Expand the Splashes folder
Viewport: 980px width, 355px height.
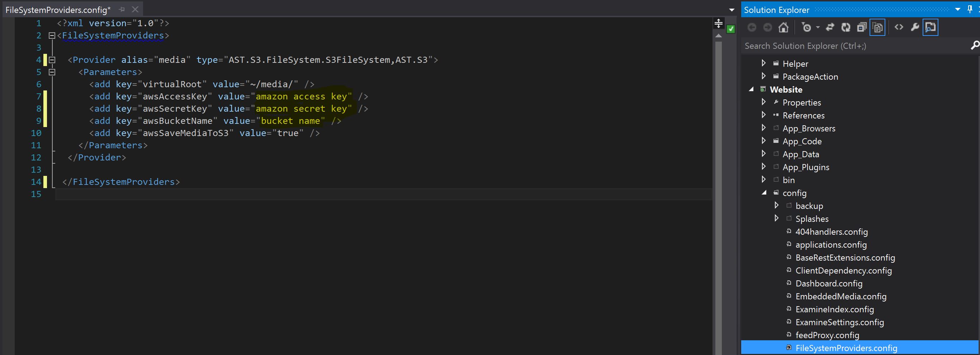coord(776,219)
